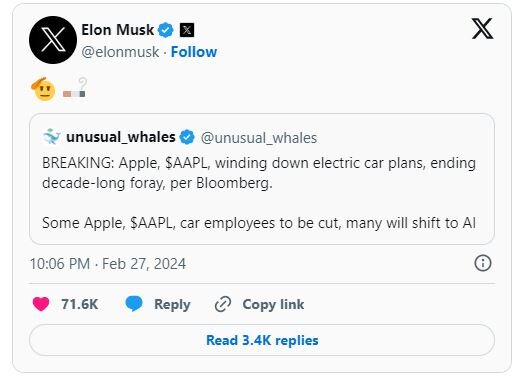This screenshot has width=526, height=378.
Task: Follow the @elonmusk account
Action: 194,52
